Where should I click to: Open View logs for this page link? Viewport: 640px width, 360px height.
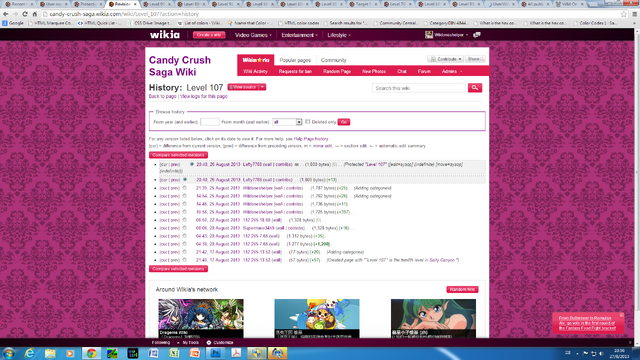204,96
